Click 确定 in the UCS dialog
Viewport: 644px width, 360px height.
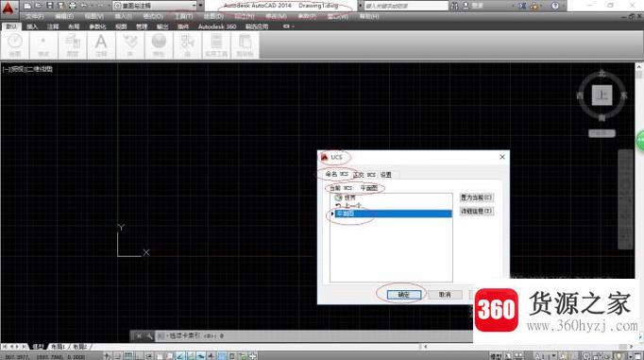coord(404,294)
